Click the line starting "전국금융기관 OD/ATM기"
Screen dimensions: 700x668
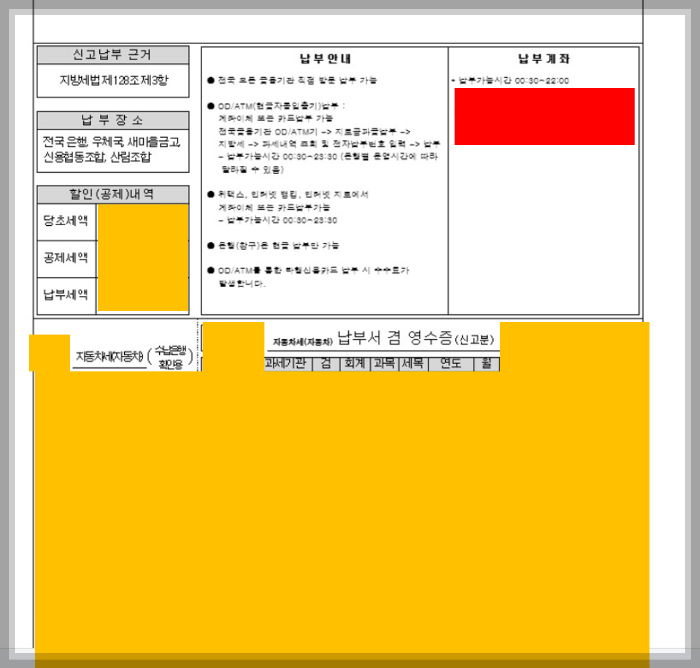(314, 132)
